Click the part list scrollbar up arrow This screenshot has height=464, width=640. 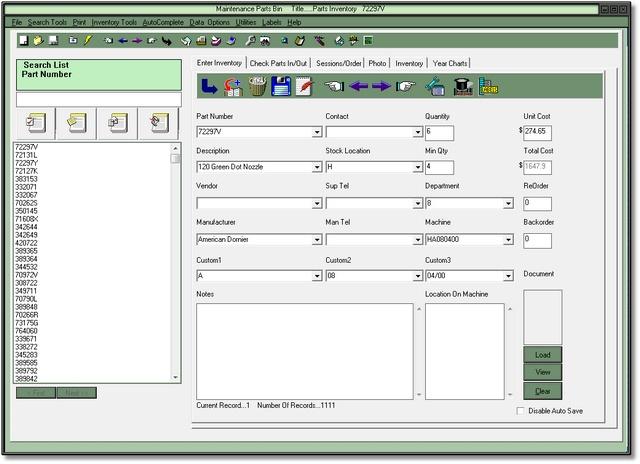(176, 148)
